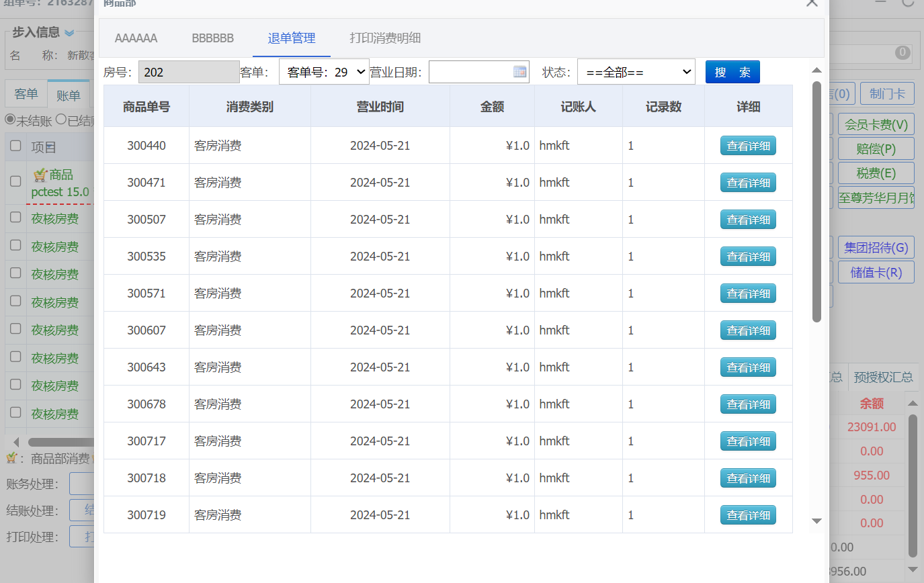Click the double-chevron icon beside 步入信息
Image resolution: width=924 pixels, height=583 pixels.
[69, 33]
